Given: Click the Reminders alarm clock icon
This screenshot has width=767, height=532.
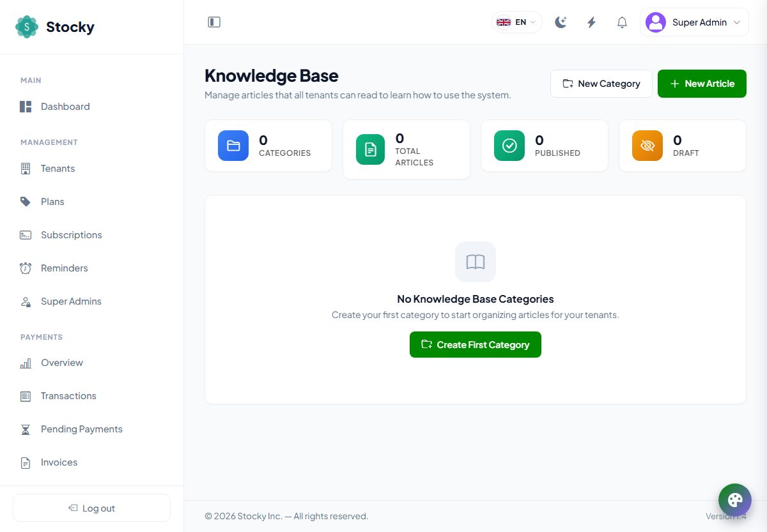Looking at the screenshot, I should [26, 268].
